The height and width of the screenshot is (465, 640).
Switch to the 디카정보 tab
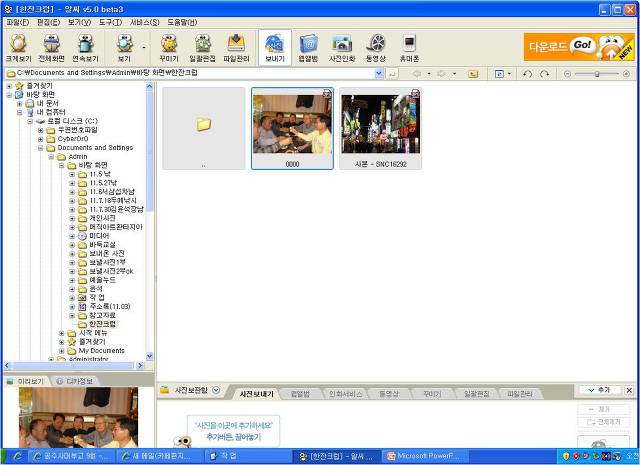(76, 381)
